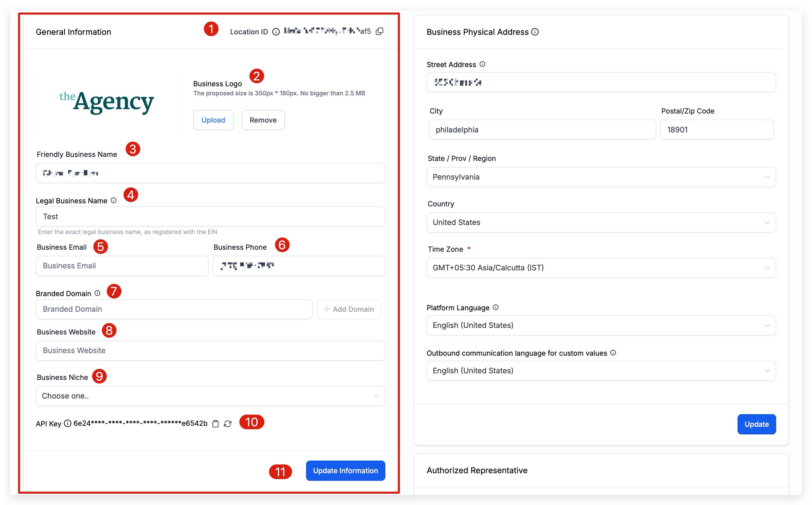Click the API Key info icon
The width and height of the screenshot is (812, 505).
(67, 423)
